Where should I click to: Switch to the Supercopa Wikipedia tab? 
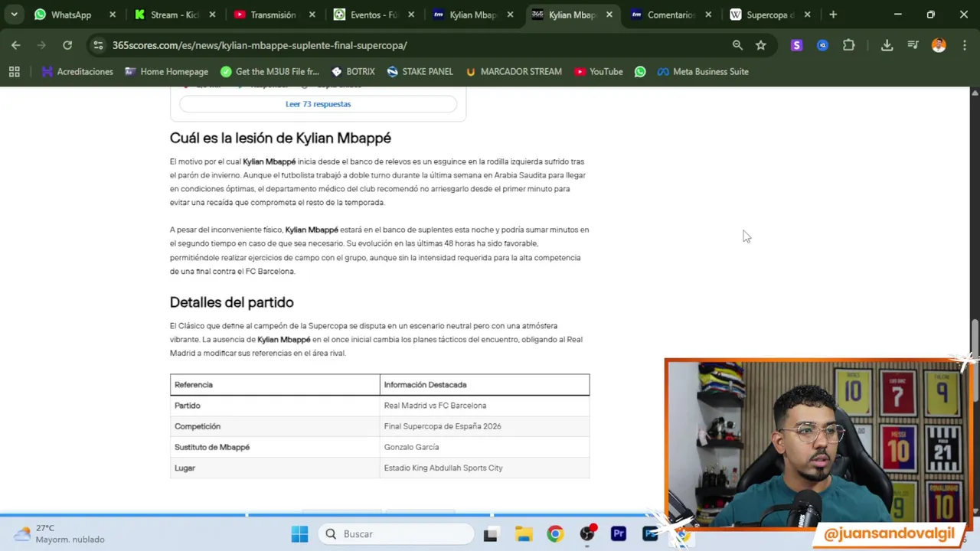[x=769, y=15]
